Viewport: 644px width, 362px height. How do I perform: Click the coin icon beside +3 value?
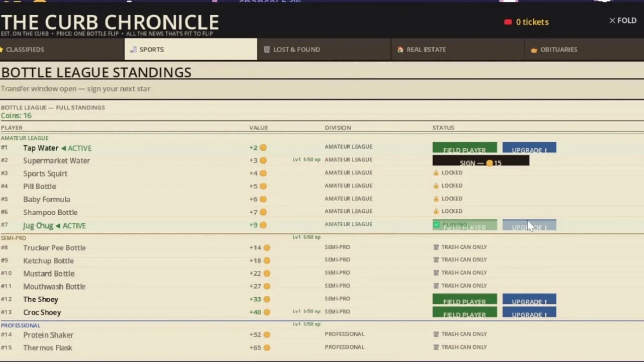(263, 161)
